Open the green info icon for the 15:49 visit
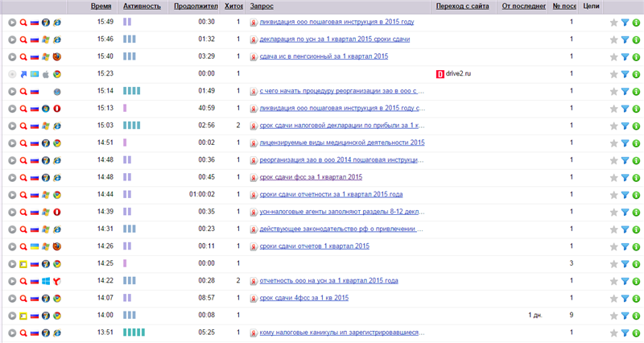Screen dimensions: 644x343 pos(636,23)
